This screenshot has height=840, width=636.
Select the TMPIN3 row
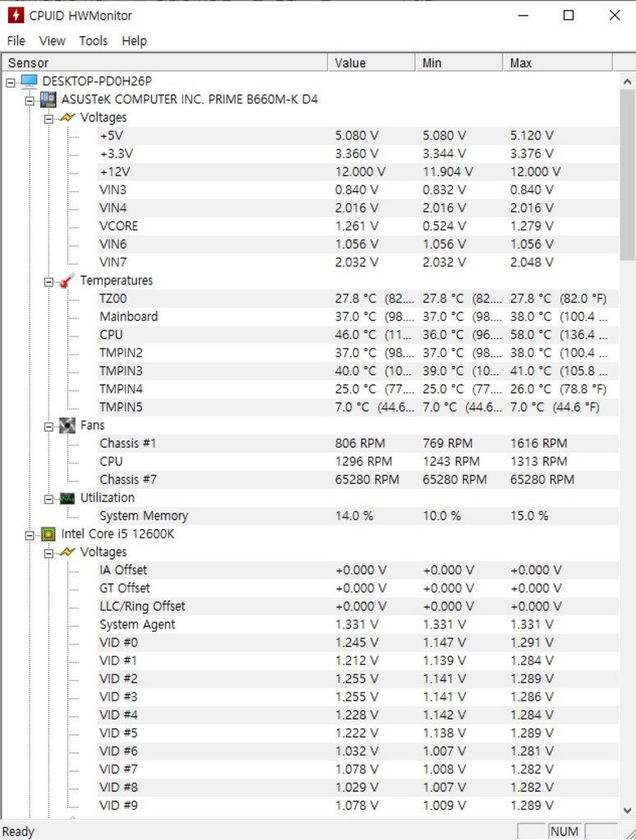[x=358, y=372]
